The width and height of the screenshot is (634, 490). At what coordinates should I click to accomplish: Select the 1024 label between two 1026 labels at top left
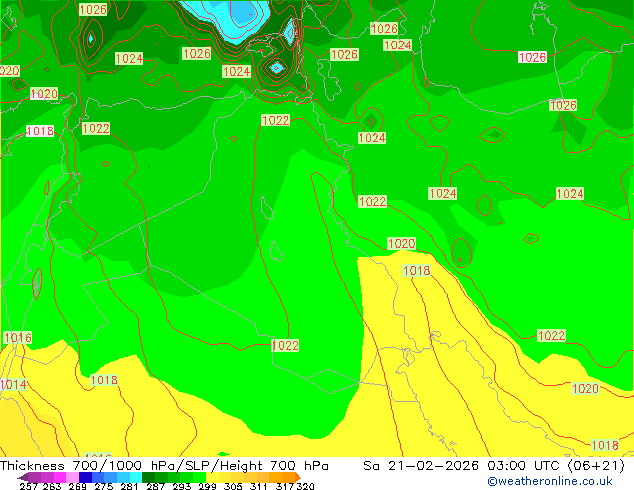pos(129,59)
